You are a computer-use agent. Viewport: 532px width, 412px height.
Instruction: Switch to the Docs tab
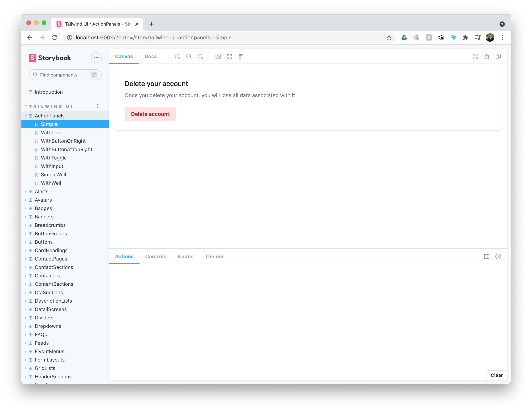pyautogui.click(x=151, y=57)
